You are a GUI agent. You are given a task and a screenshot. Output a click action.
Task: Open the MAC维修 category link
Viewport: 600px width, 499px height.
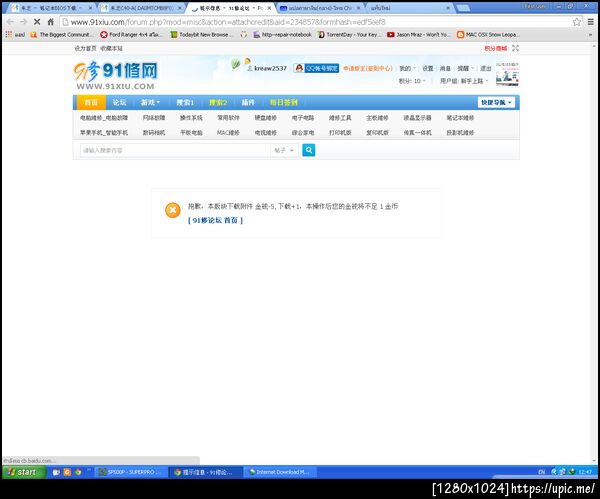point(228,132)
